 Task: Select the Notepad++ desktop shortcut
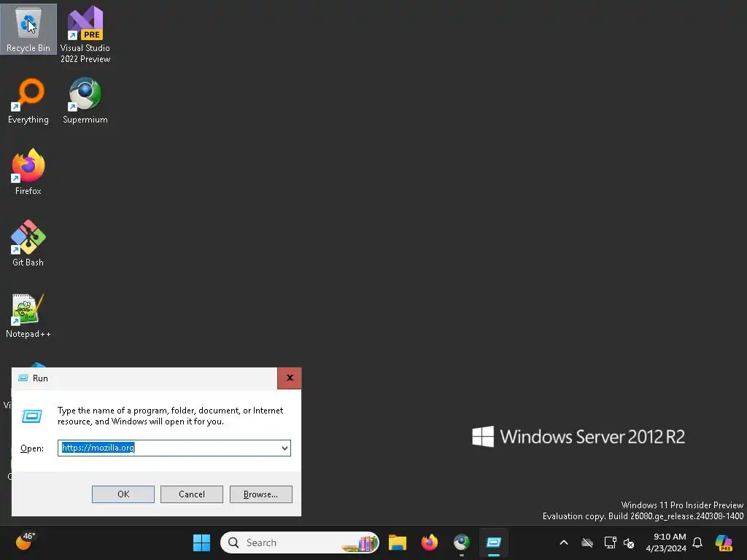click(x=28, y=315)
